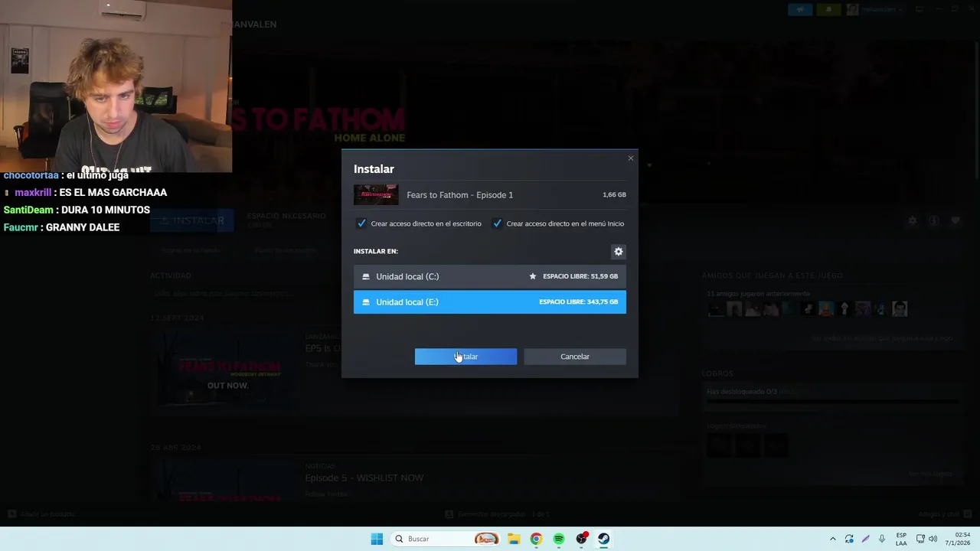Viewport: 980px width, 551px height.
Task: Click the background INSTALAR button on game page
Action: (x=191, y=220)
